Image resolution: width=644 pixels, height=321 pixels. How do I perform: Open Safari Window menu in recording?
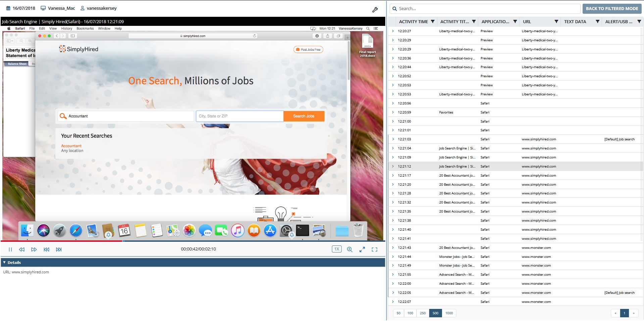[104, 29]
